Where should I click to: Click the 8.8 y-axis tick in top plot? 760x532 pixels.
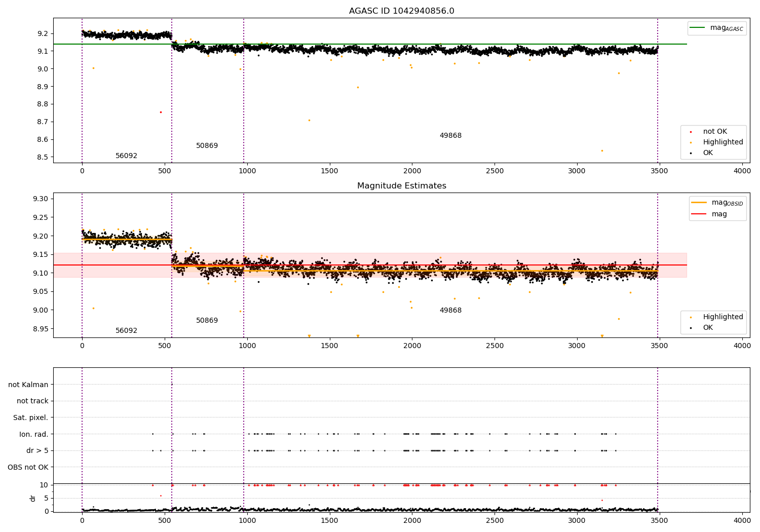43,104
